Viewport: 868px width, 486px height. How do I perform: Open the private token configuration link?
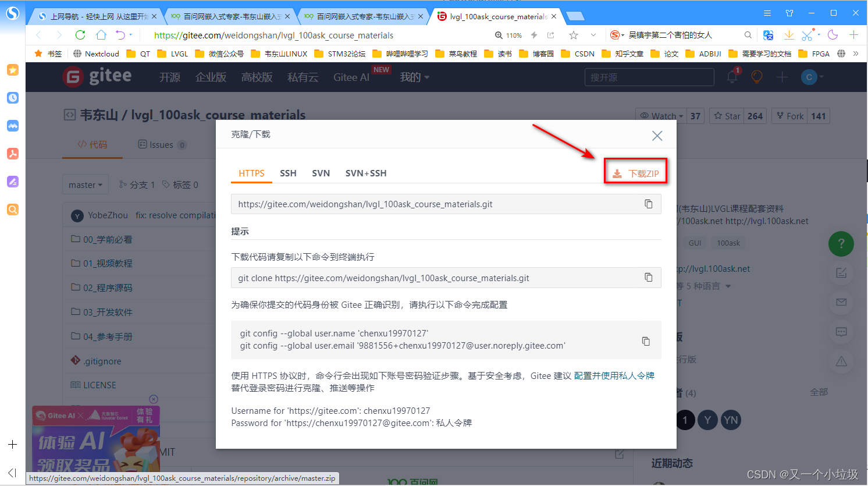coord(614,375)
